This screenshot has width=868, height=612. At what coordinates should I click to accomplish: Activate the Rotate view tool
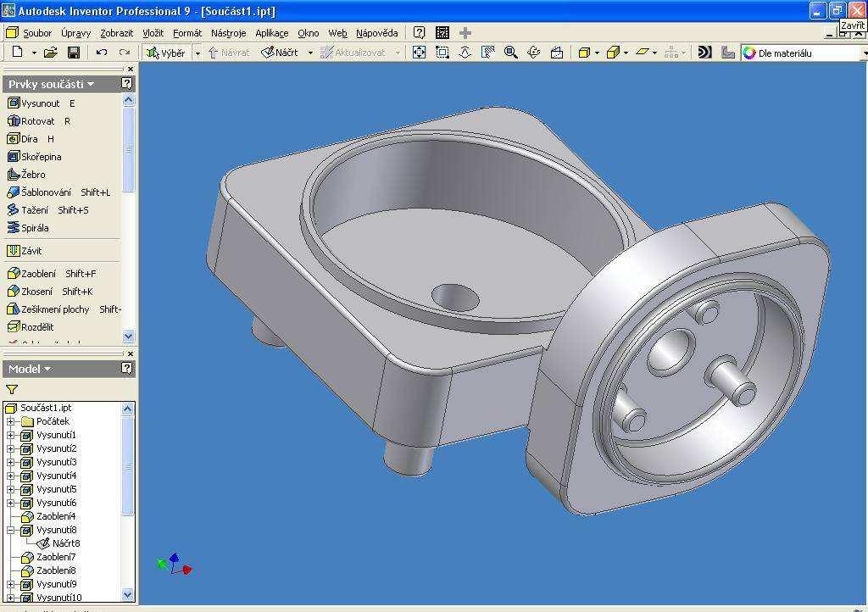(x=534, y=53)
